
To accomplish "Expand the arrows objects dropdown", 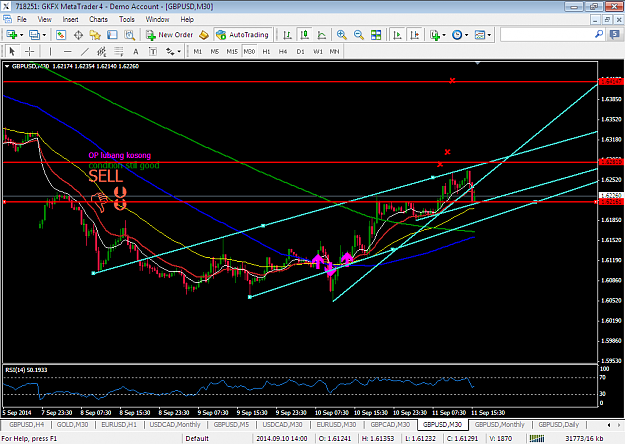I will [x=179, y=51].
